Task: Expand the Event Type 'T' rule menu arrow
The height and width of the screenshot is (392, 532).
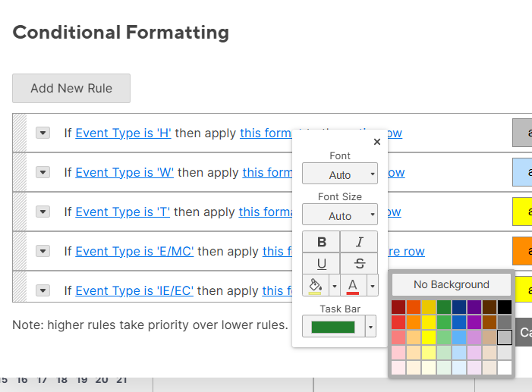Action: [x=43, y=212]
